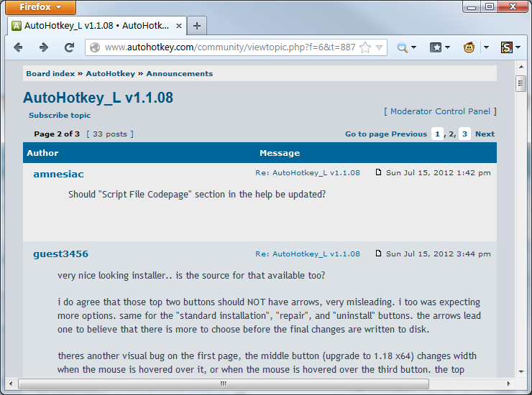
Task: Close the AutoHotkey_L tab
Action: click(x=179, y=26)
